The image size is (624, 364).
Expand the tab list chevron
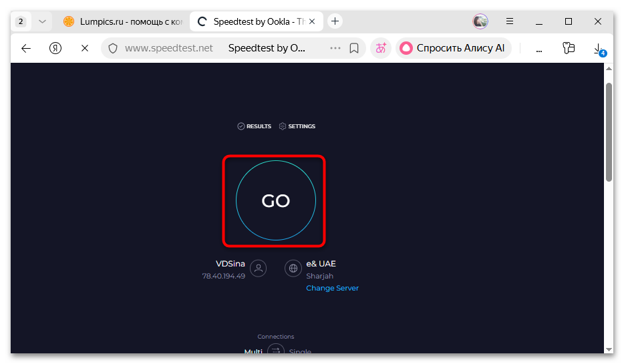click(x=42, y=21)
